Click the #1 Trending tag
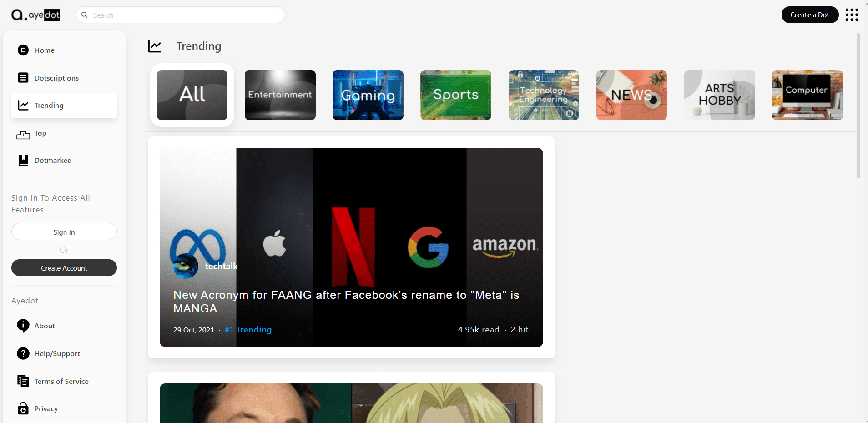Image resolution: width=868 pixels, height=423 pixels. 248,330
